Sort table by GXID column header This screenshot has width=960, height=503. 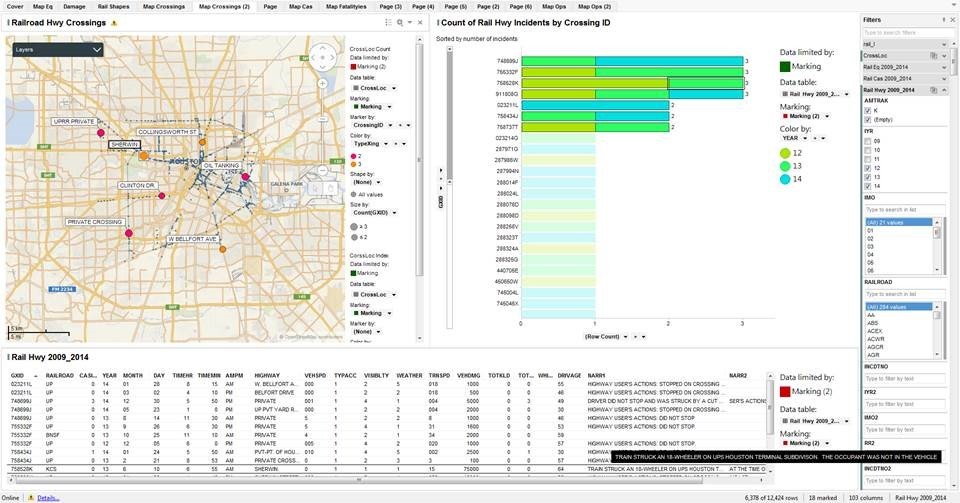pos(17,376)
